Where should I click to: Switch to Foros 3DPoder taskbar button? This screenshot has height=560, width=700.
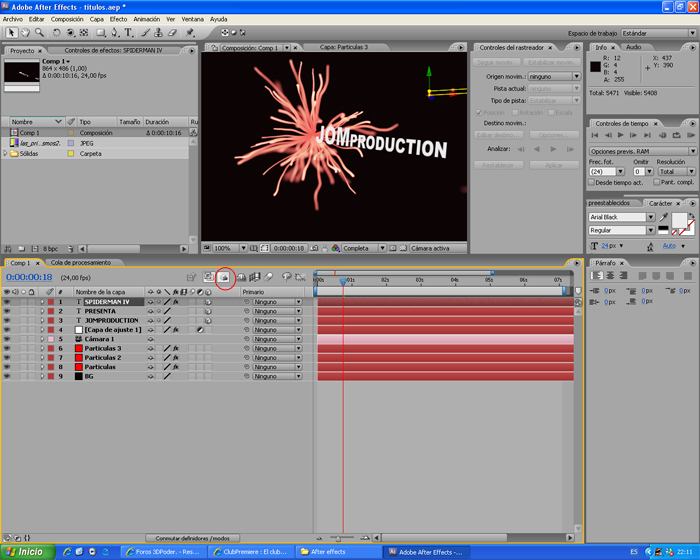164,552
